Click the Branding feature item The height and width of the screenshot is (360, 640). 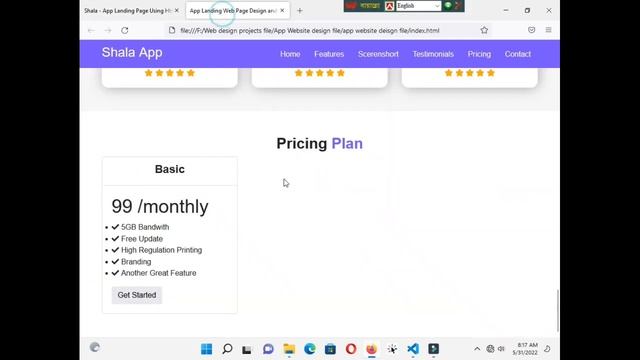pyautogui.click(x=136, y=262)
